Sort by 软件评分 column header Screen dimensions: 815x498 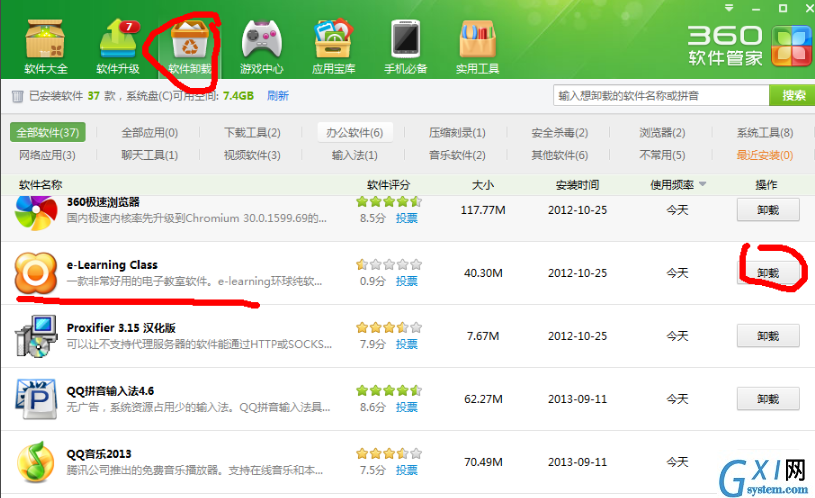pos(388,185)
